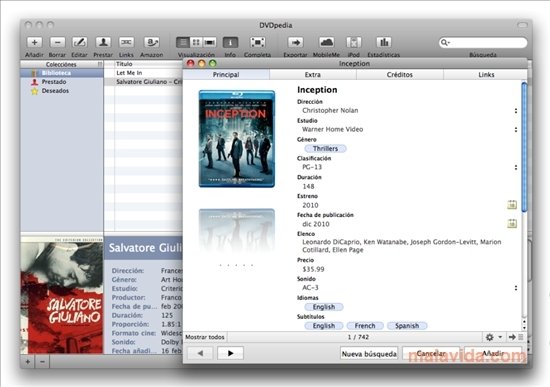Click the English token under Subtítulos
Image resolution: width=550 pixels, height=387 pixels.
click(x=324, y=326)
